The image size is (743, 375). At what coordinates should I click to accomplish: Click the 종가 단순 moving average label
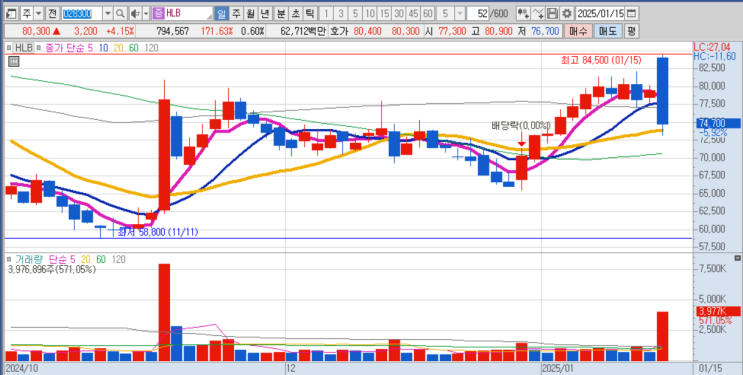pyautogui.click(x=64, y=47)
